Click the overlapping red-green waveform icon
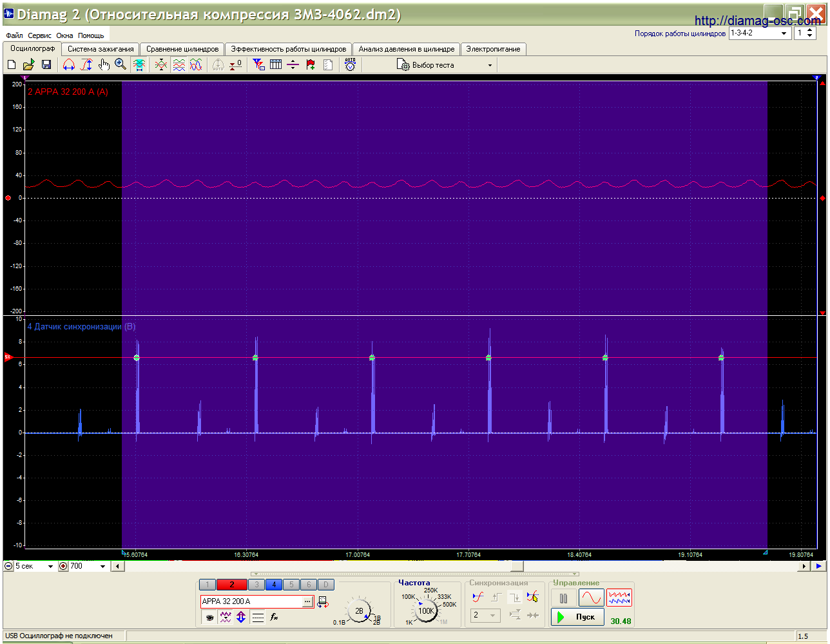 pos(161,64)
